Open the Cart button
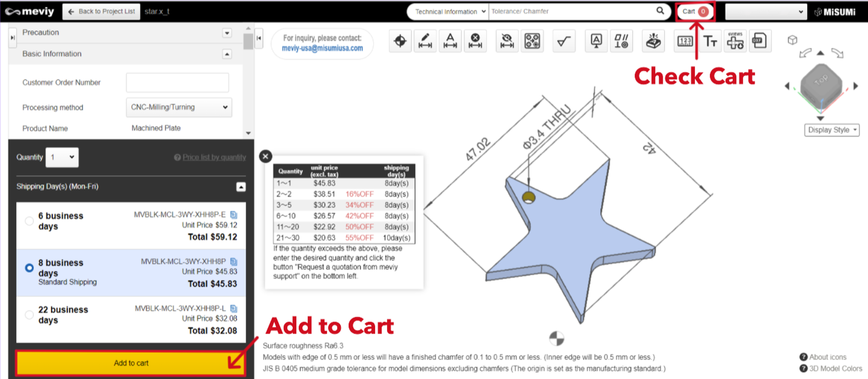Viewport: 868px width, 379px height. [x=695, y=11]
